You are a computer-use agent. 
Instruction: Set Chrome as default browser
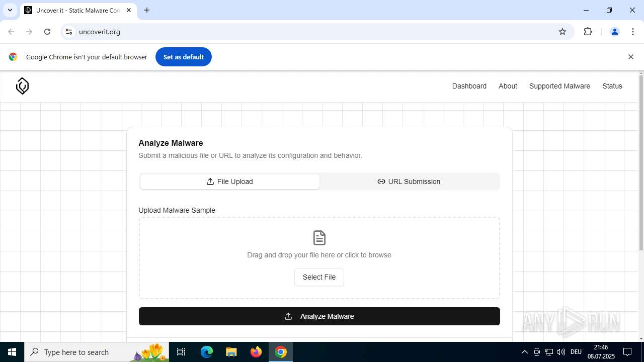click(184, 57)
